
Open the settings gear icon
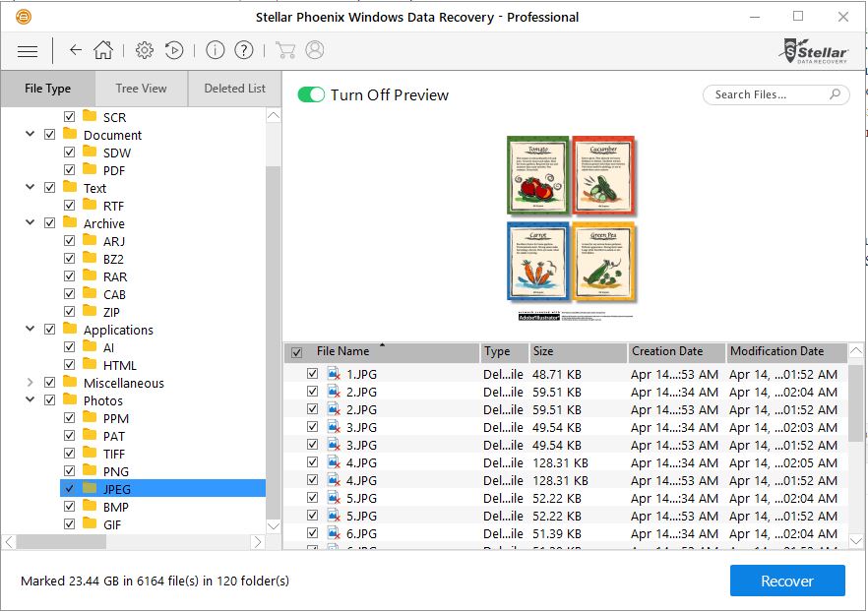(145, 50)
